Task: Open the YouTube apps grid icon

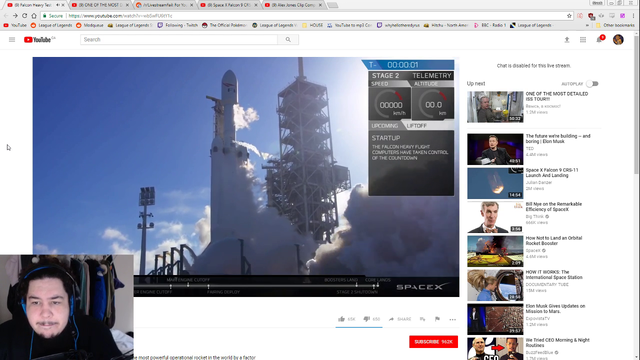Action: click(583, 40)
